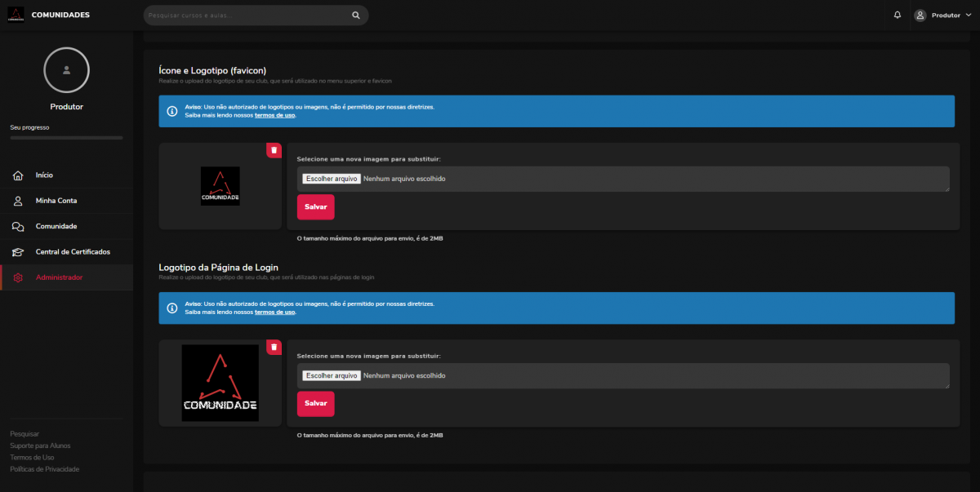The height and width of the screenshot is (492, 980).
Task: Save the login page logo
Action: coord(315,403)
